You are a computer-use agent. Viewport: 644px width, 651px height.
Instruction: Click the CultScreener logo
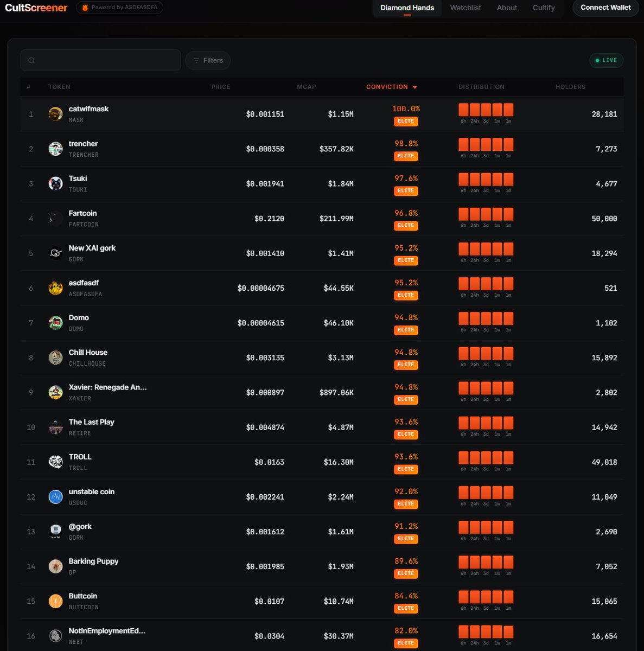[x=36, y=8]
